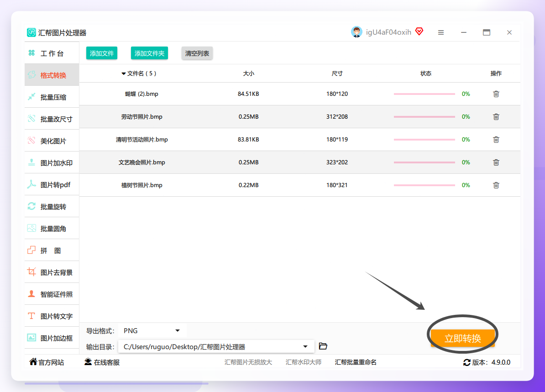Click the user avatar icon
Screen dimensions: 545x392
click(356, 32)
